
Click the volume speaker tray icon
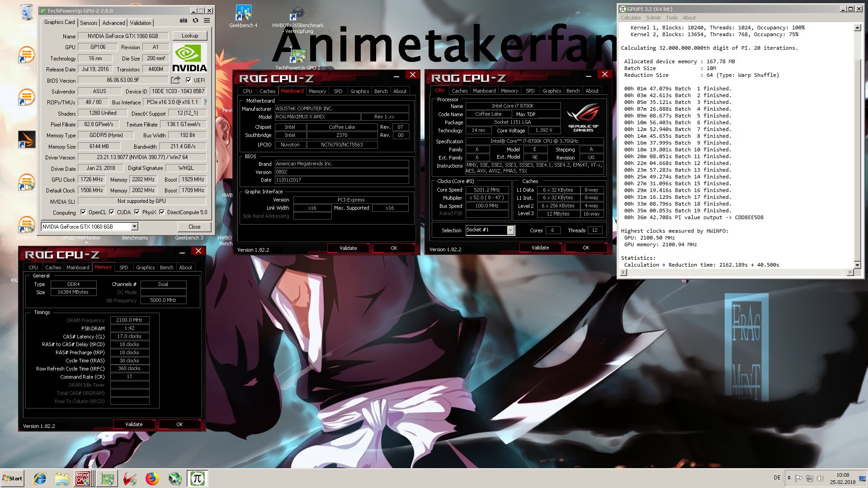coord(820,478)
